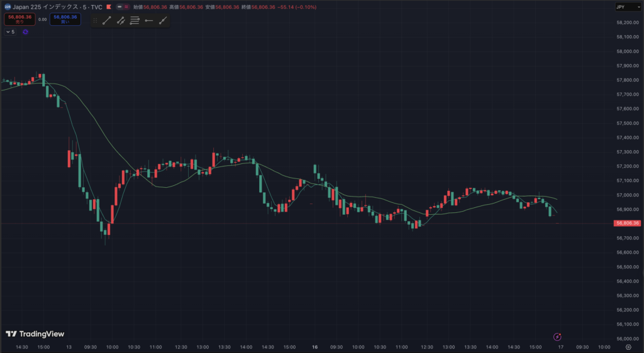Open chart settings gear at bottom right

point(628,347)
